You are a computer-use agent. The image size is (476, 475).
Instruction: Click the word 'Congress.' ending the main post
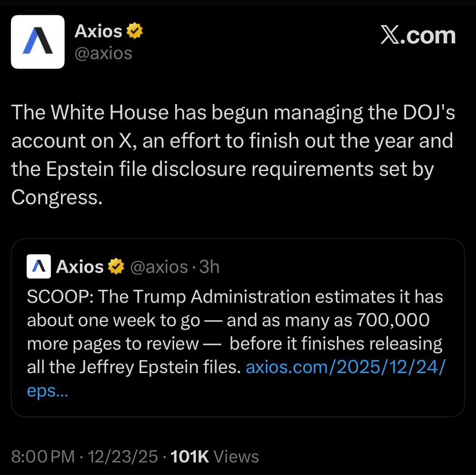(57, 197)
